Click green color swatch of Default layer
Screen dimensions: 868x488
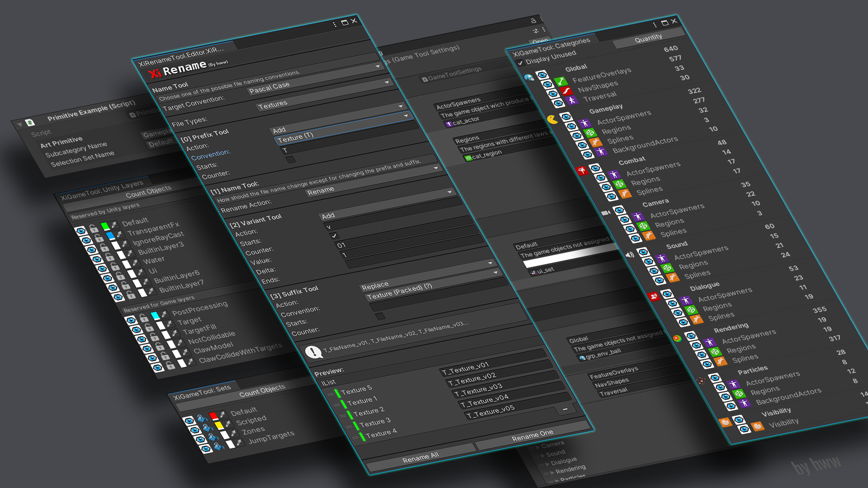(105, 226)
